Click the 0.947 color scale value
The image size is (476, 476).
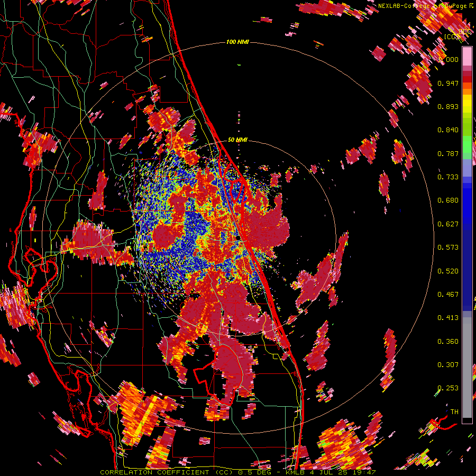[x=448, y=83]
